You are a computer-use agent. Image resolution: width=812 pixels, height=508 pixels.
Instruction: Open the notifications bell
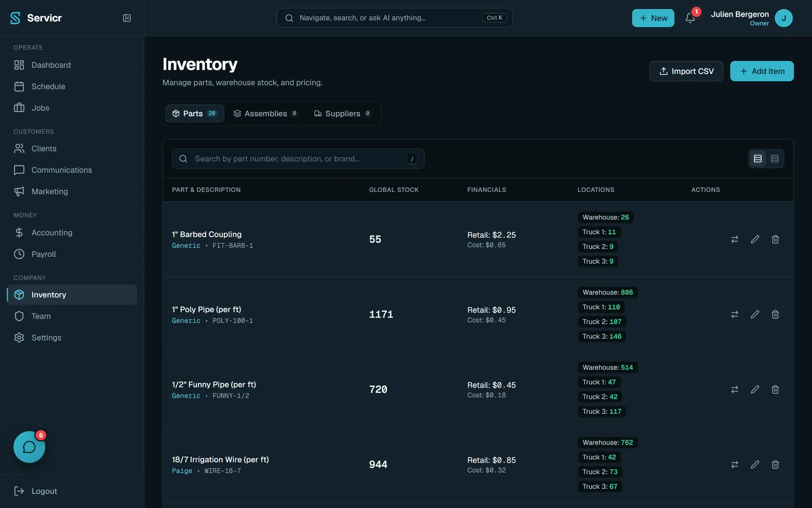point(690,18)
